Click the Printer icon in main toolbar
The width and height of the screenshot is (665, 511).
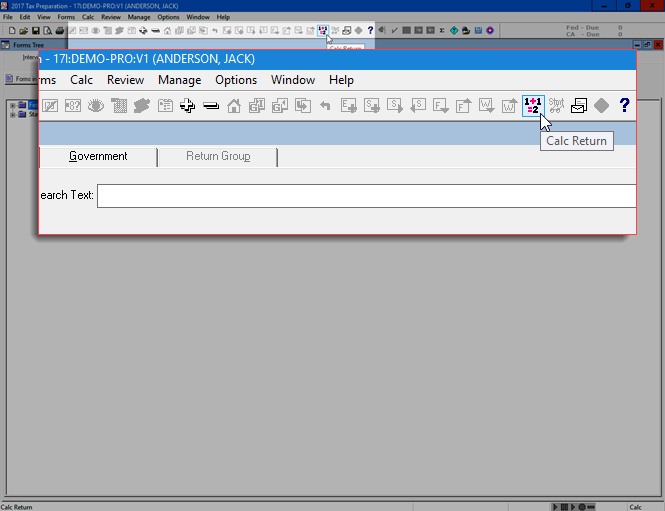click(x=60, y=31)
